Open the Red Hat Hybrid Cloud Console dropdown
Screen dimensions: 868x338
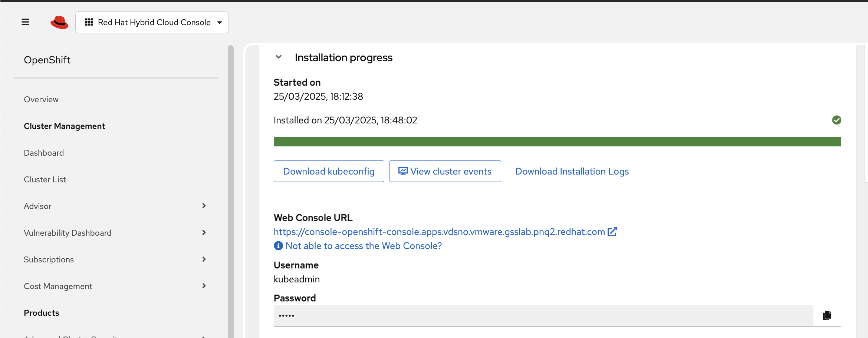click(220, 23)
